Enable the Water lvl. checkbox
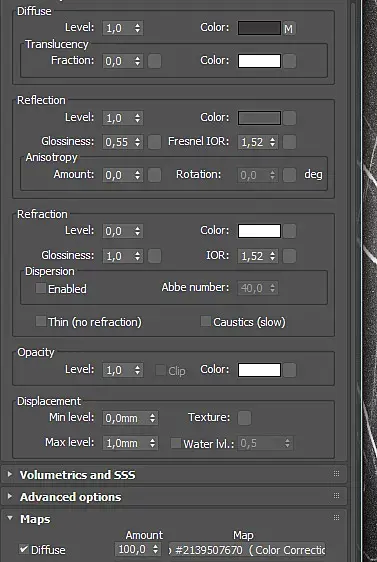Image resolution: width=377 pixels, height=562 pixels. pos(176,443)
